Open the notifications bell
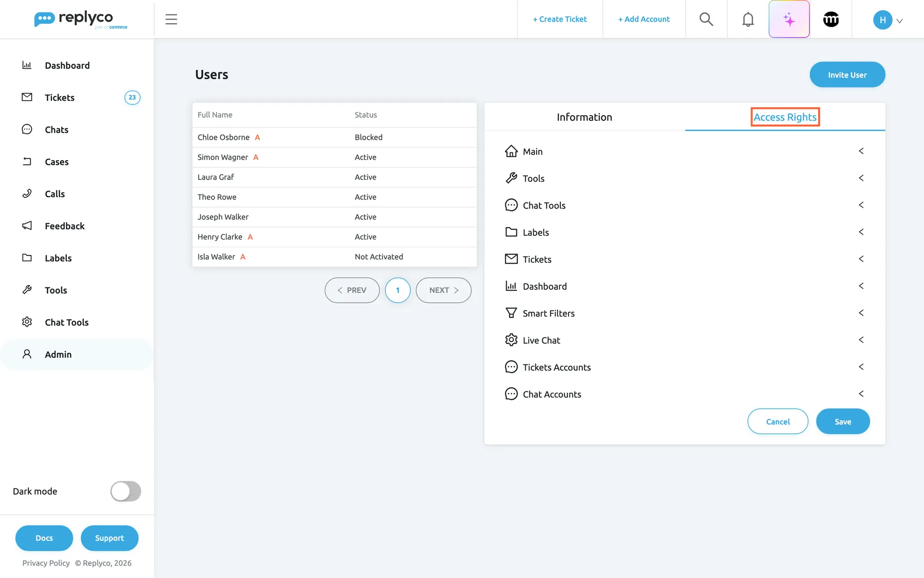The image size is (924, 578). (x=748, y=19)
